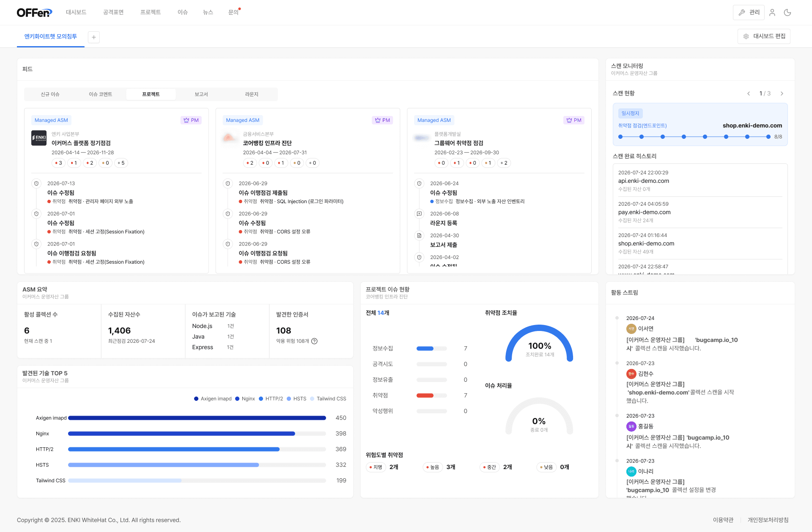Click 이서연 avatar in activity stream
The image size is (812, 532).
point(631,328)
